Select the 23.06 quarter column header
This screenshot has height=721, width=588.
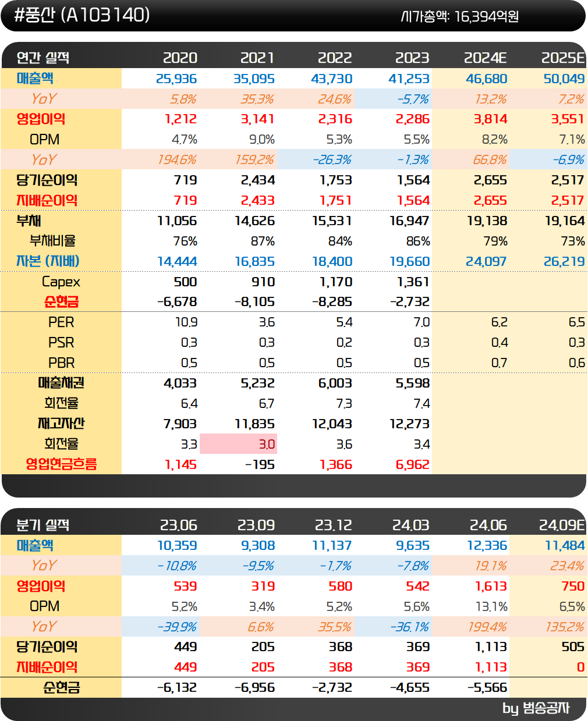click(x=178, y=525)
